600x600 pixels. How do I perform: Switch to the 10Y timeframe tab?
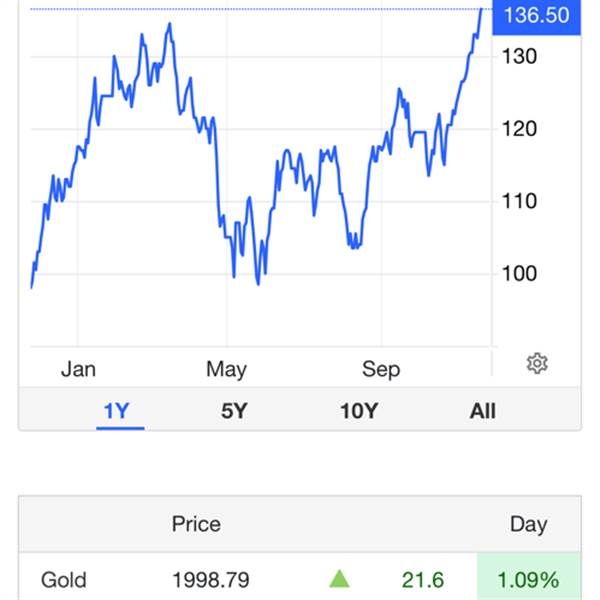coord(359,411)
